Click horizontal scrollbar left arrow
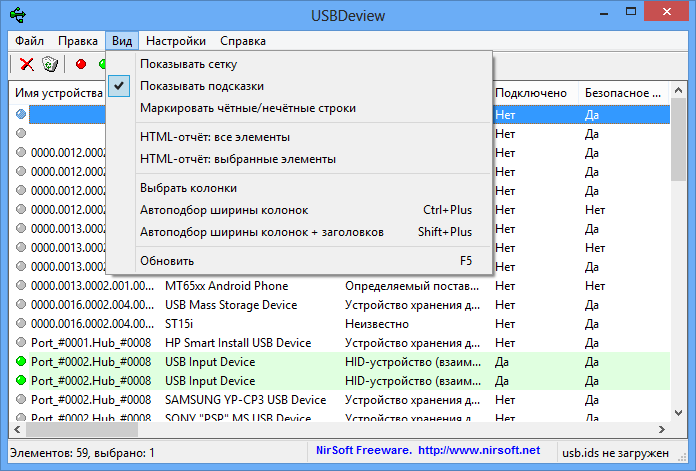 (x=17, y=429)
